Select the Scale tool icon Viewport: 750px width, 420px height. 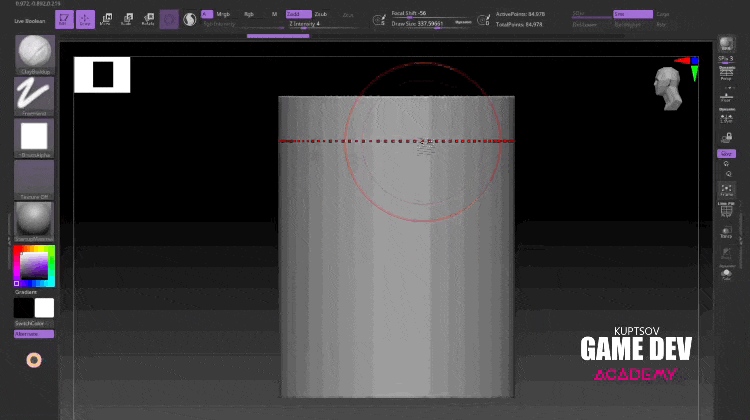pos(127,20)
